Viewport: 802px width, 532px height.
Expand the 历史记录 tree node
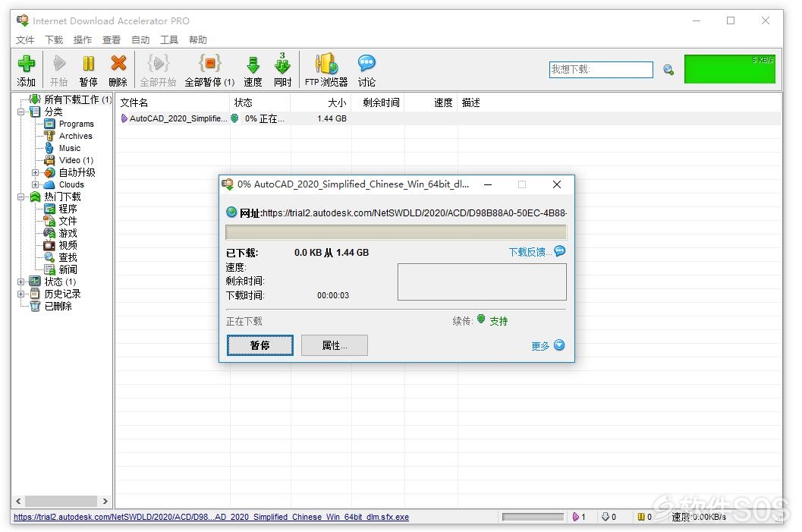coord(21,294)
